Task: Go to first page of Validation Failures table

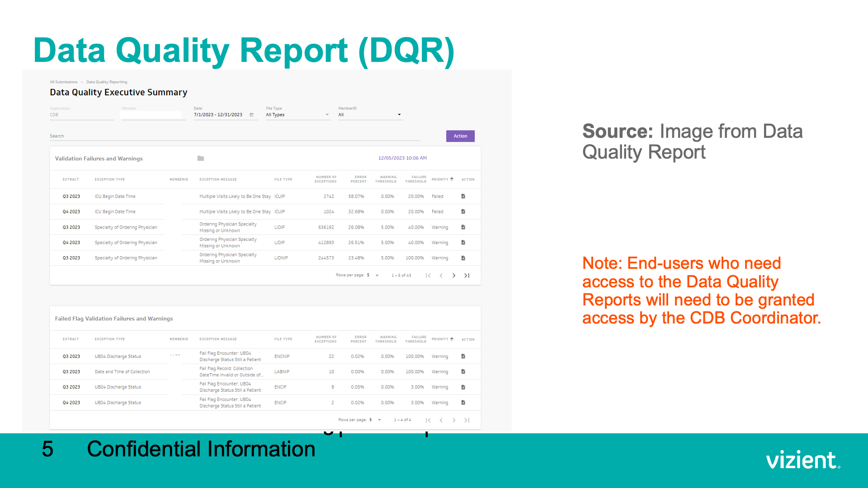Action: pyautogui.click(x=428, y=276)
